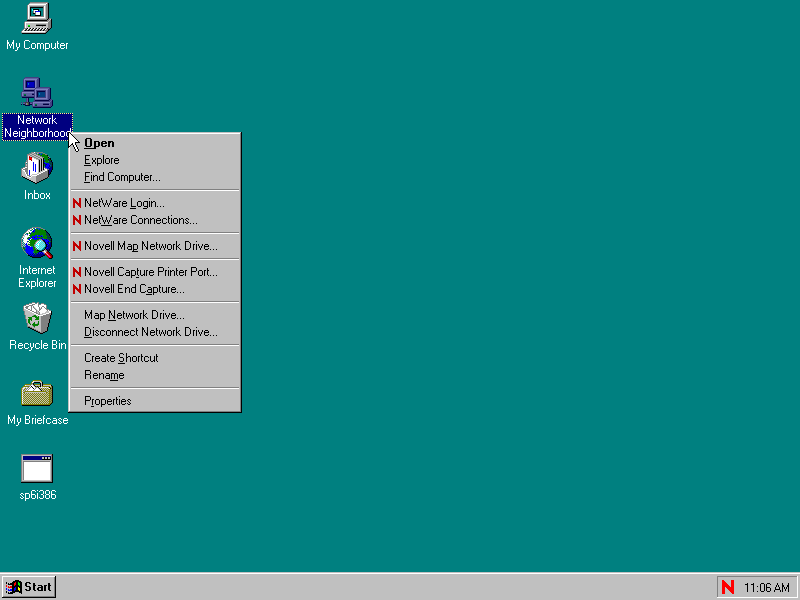Choose Novell Capture Printer Port...
This screenshot has height=600, width=800.
click(155, 272)
